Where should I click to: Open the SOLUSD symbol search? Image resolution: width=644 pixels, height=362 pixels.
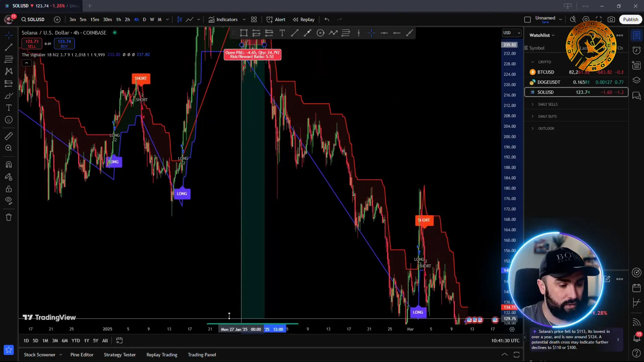point(33,19)
